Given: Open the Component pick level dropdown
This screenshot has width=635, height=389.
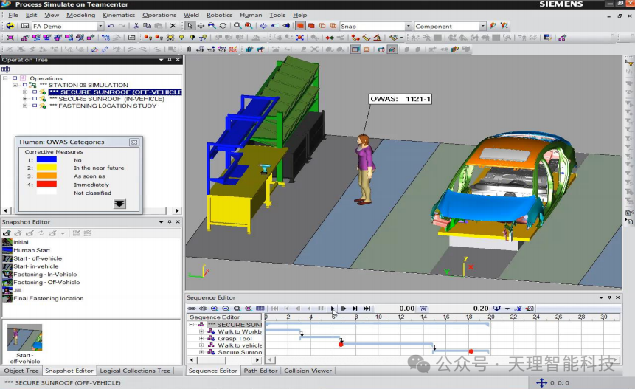Looking at the screenshot, I should pos(482,26).
